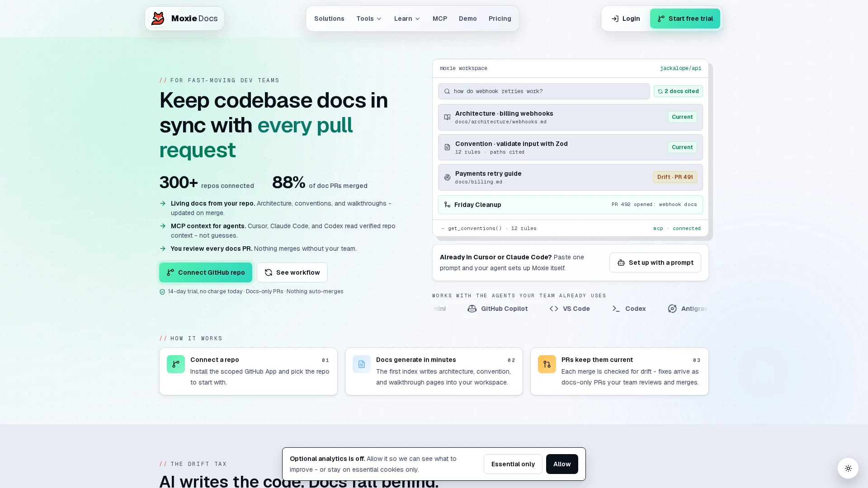
Task: Click the Login button
Action: pos(626,19)
